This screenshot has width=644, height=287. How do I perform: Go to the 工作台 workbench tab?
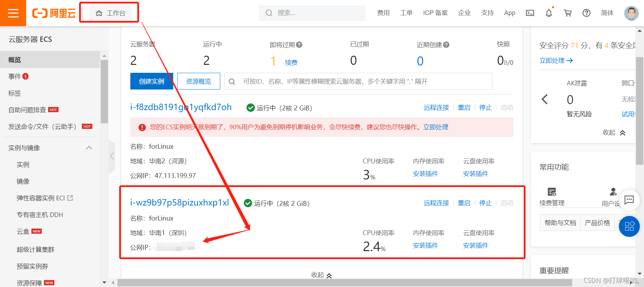tap(110, 13)
